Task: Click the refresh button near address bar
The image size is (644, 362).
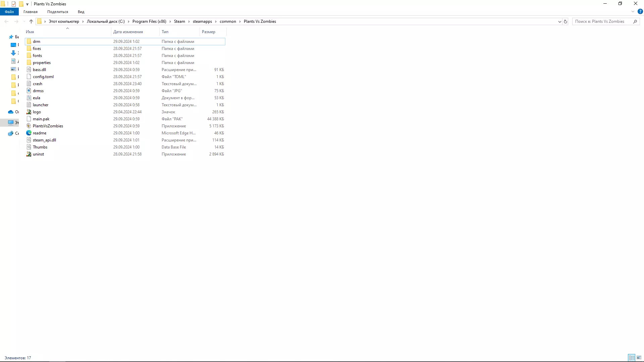Action: [566, 21]
